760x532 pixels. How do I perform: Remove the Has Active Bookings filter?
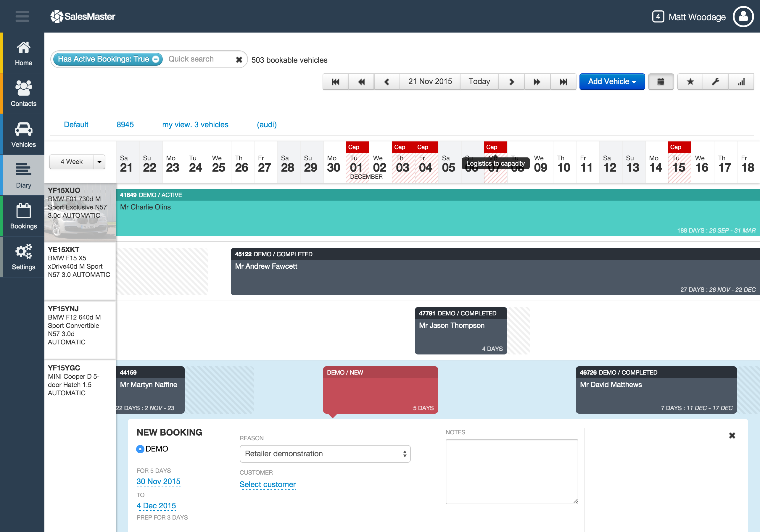pos(156,59)
